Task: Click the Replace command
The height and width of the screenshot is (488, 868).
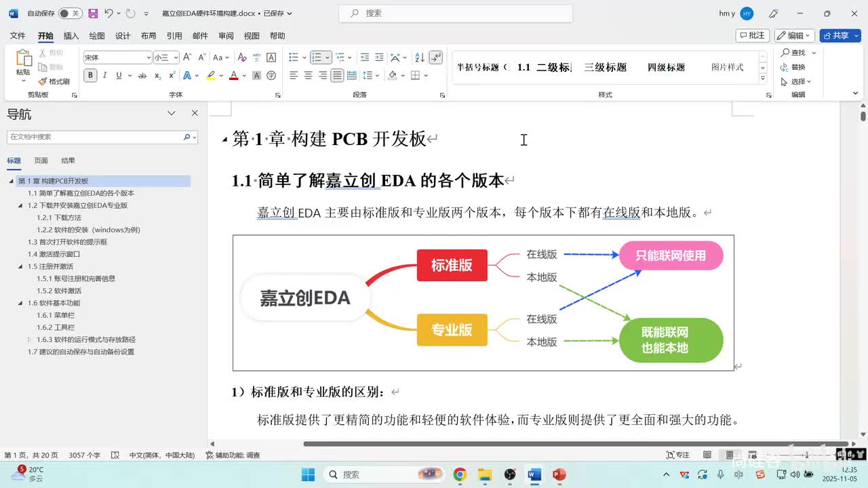Action: 793,67
